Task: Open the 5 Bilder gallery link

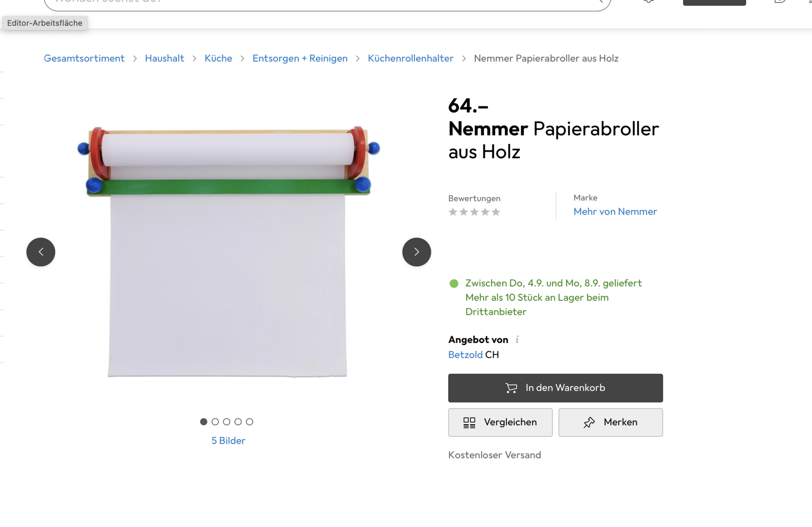Action: 228,441
